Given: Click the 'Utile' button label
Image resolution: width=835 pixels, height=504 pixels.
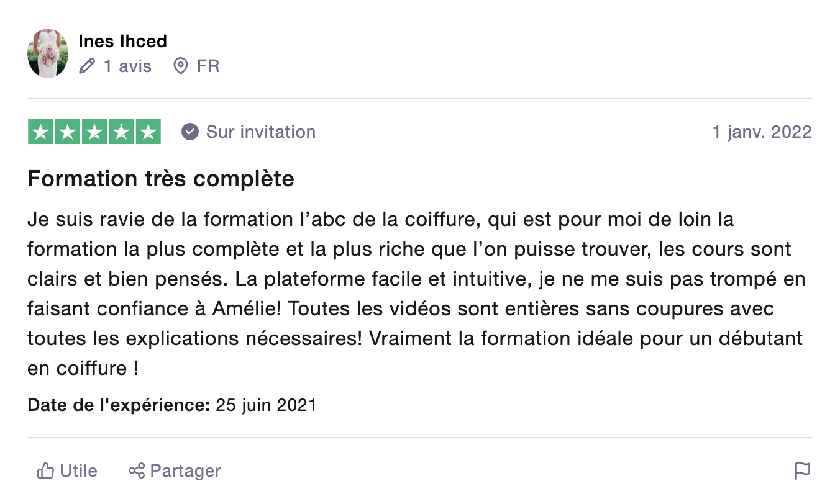Looking at the screenshot, I should tap(79, 471).
